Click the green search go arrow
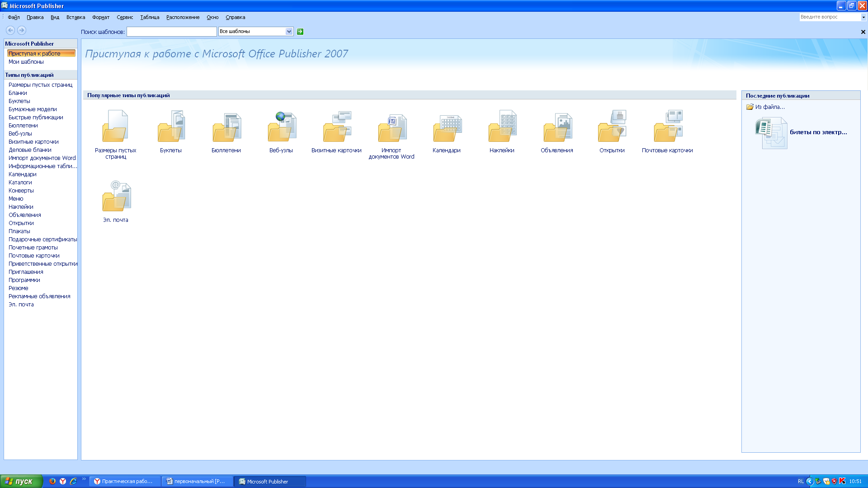 300,32
